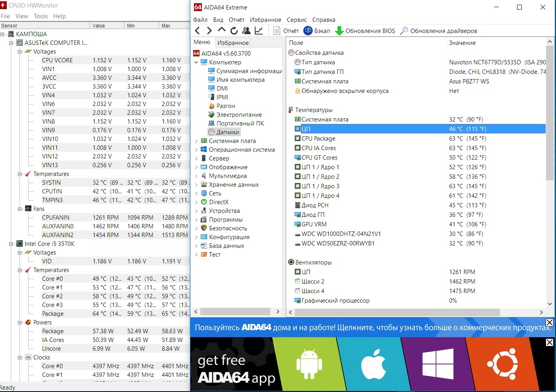
Task: Open the AIDA64 graph toolbar icon
Action: [x=259, y=31]
